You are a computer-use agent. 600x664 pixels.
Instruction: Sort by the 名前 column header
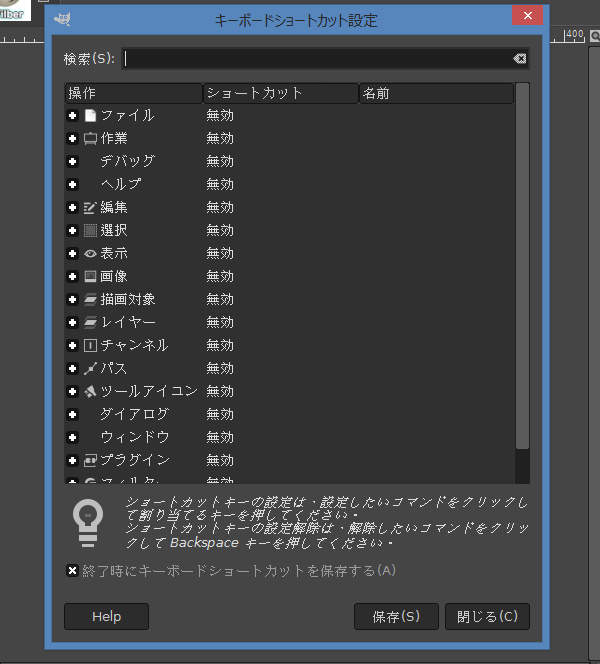[x=437, y=93]
